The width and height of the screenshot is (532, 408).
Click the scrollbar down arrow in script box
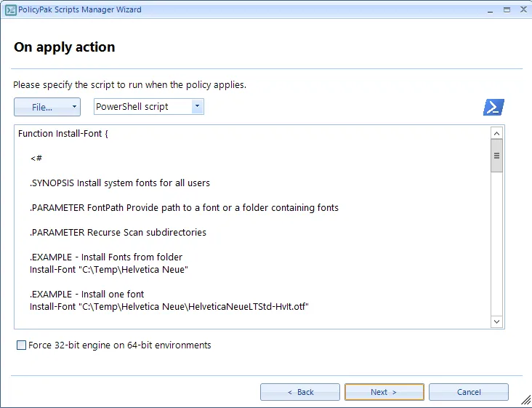point(497,321)
